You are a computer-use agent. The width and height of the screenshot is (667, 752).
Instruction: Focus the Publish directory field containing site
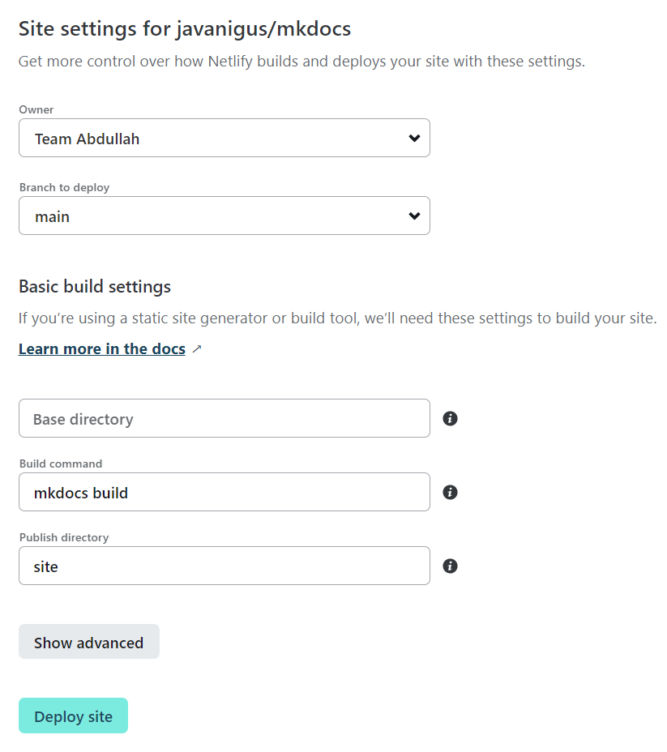(x=224, y=565)
